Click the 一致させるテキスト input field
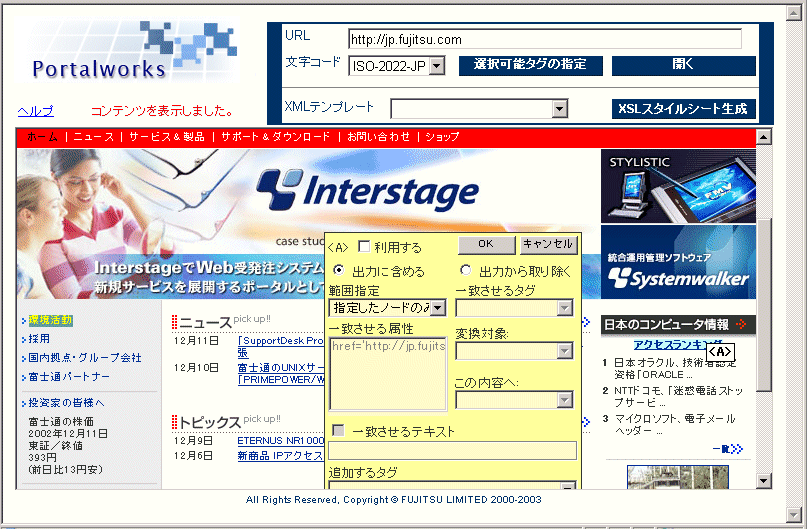807x529 pixels. [452, 450]
